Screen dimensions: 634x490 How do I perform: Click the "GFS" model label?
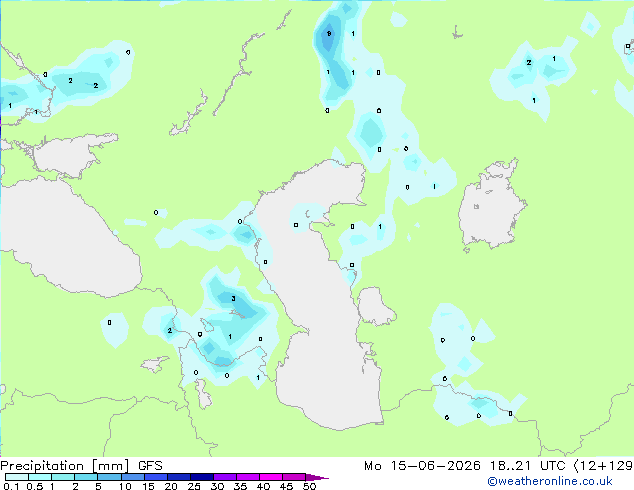tap(150, 466)
